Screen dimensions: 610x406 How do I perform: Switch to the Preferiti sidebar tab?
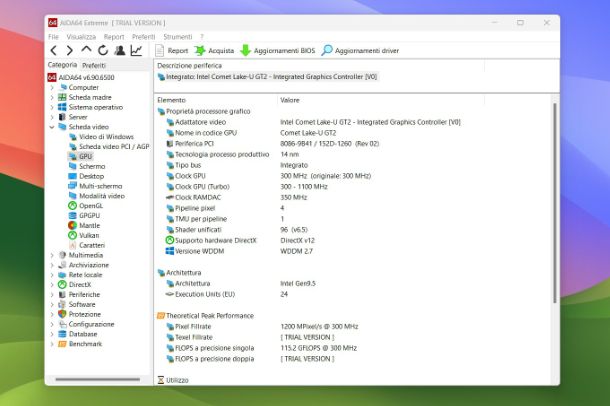pos(94,65)
